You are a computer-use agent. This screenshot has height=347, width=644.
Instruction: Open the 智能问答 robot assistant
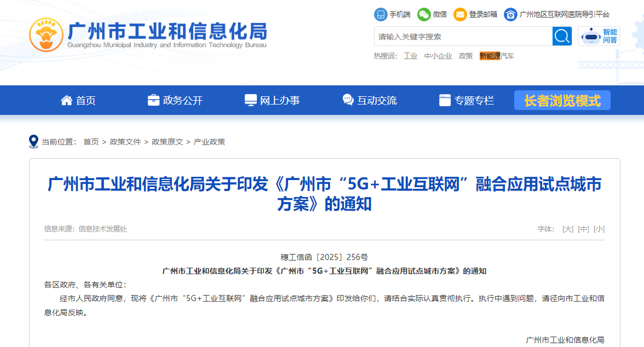point(599,37)
